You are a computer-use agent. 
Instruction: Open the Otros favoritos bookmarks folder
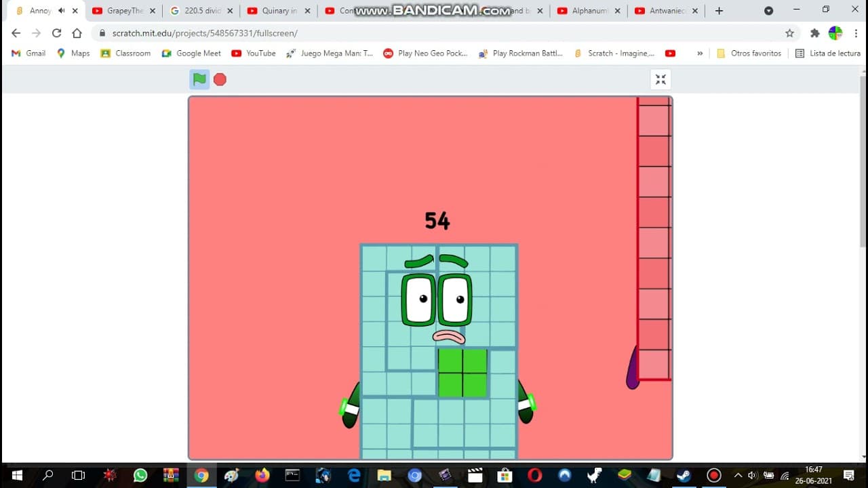pyautogui.click(x=749, y=53)
